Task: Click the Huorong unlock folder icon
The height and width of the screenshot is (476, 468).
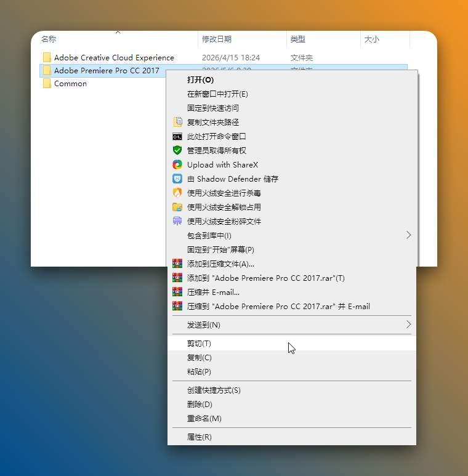Action: click(x=177, y=207)
